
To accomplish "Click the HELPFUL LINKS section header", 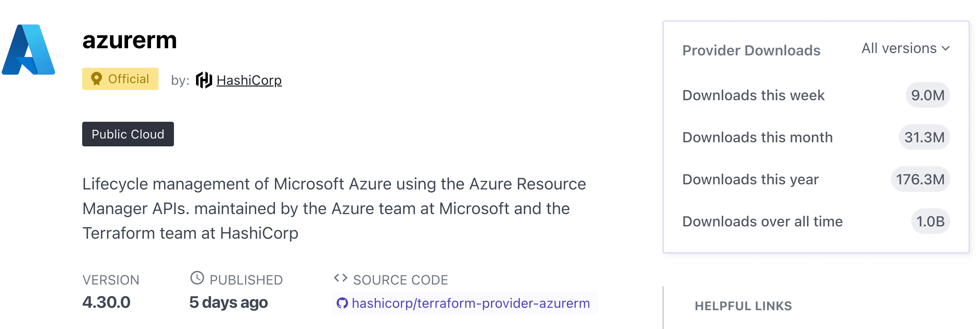I will coord(743,305).
